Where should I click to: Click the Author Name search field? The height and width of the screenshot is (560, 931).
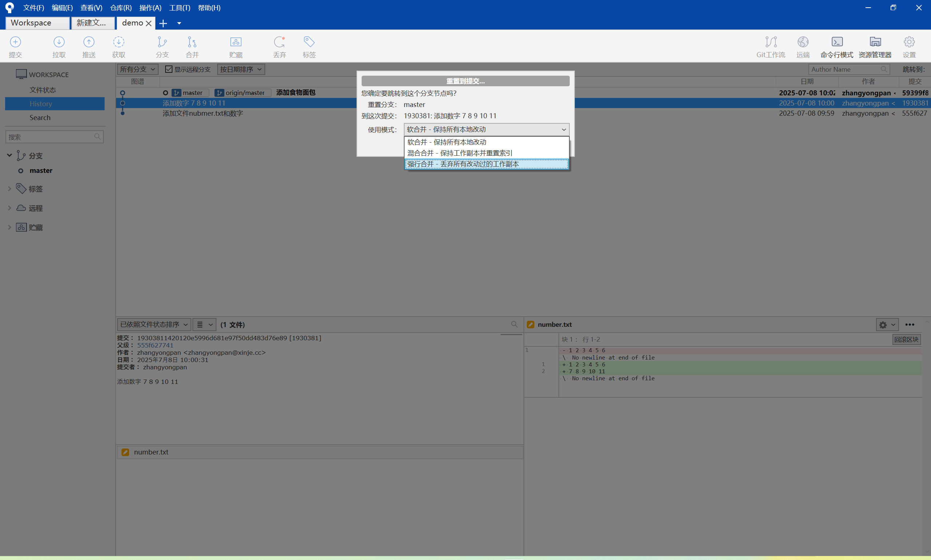click(849, 69)
